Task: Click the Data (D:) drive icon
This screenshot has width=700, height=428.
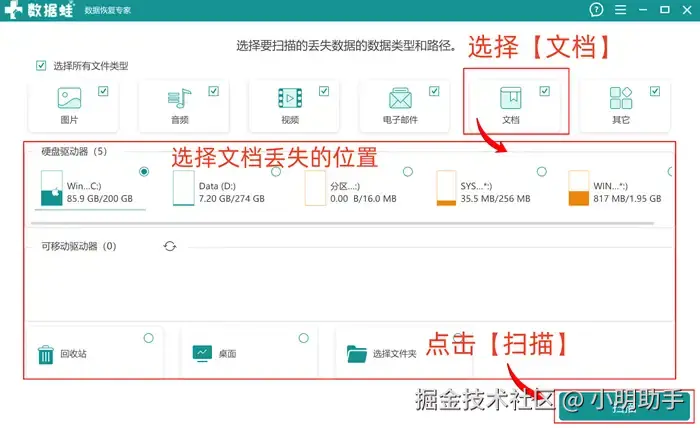Action: (x=183, y=188)
